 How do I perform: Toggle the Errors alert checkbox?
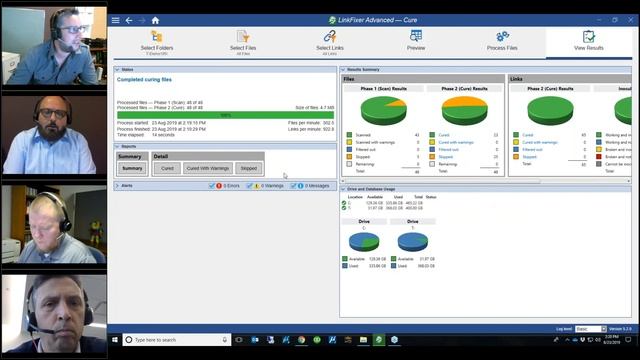coord(211,186)
